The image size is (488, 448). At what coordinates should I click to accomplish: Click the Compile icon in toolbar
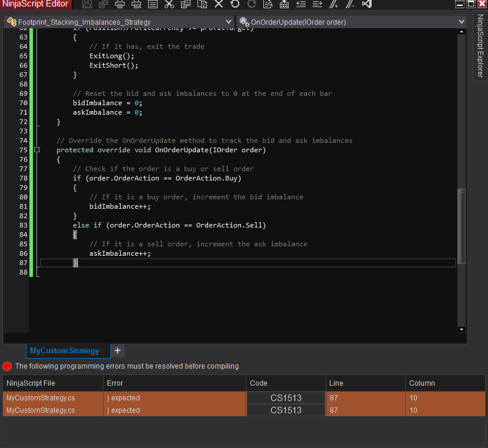[285, 4]
